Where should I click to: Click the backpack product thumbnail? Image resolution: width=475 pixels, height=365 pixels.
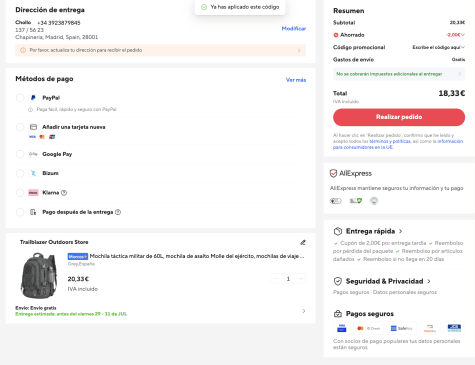tap(39, 276)
